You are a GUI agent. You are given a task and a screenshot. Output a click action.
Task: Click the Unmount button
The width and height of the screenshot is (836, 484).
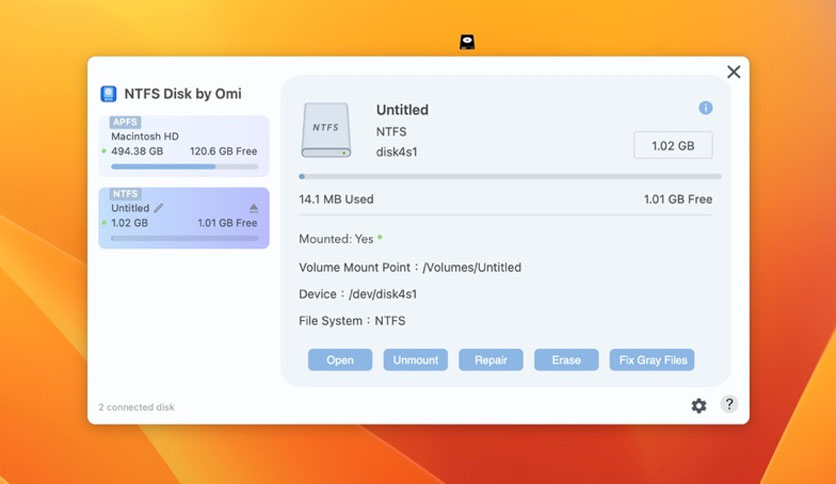[x=415, y=360]
